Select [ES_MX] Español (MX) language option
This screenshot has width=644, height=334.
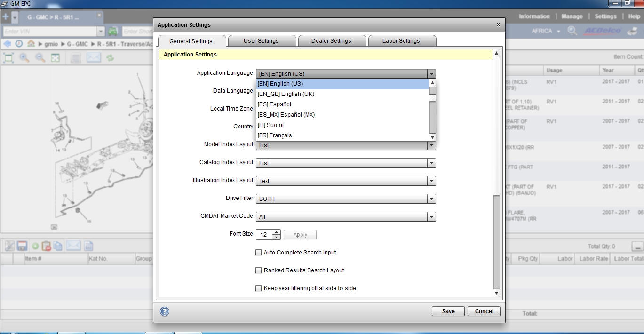(x=342, y=115)
